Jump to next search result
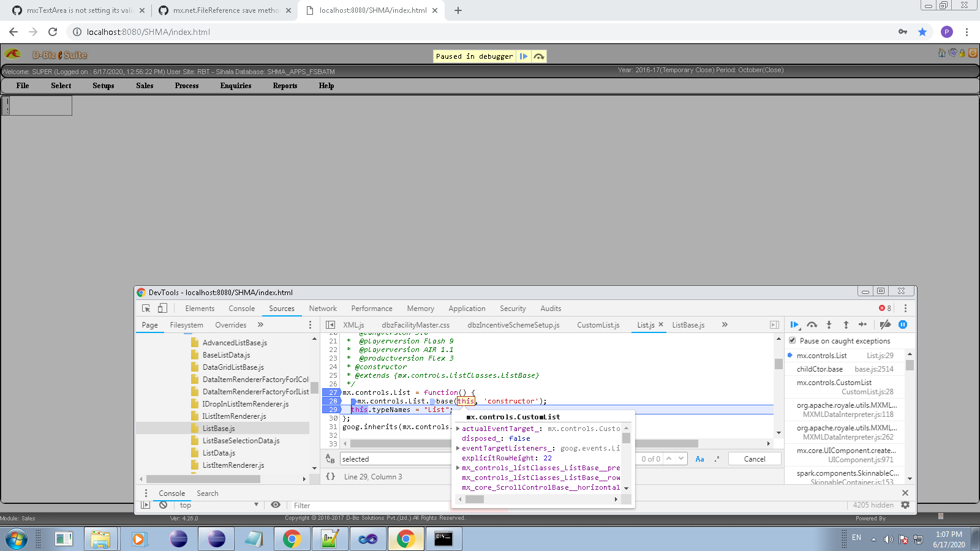Screen dimensions: 980x551 point(681,459)
